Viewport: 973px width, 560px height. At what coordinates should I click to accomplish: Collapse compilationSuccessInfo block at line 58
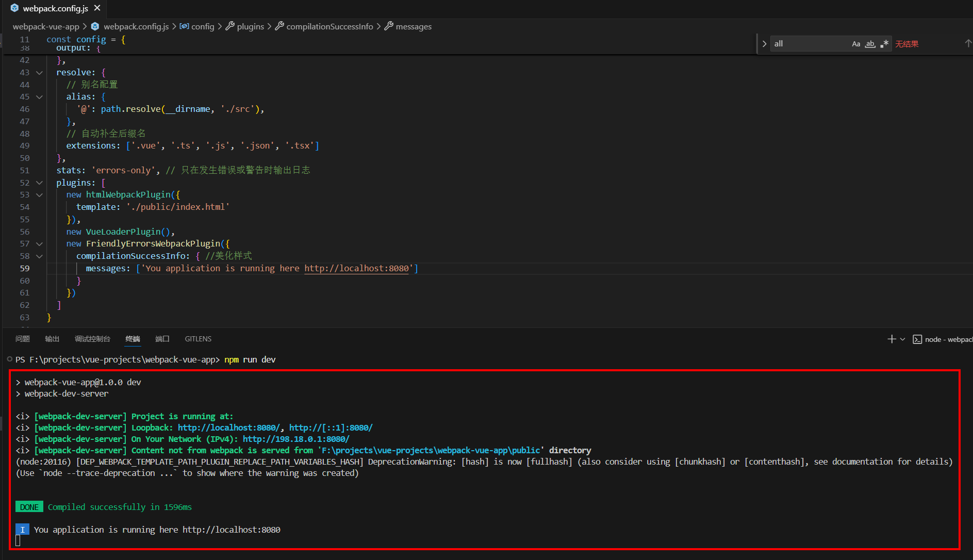click(39, 256)
